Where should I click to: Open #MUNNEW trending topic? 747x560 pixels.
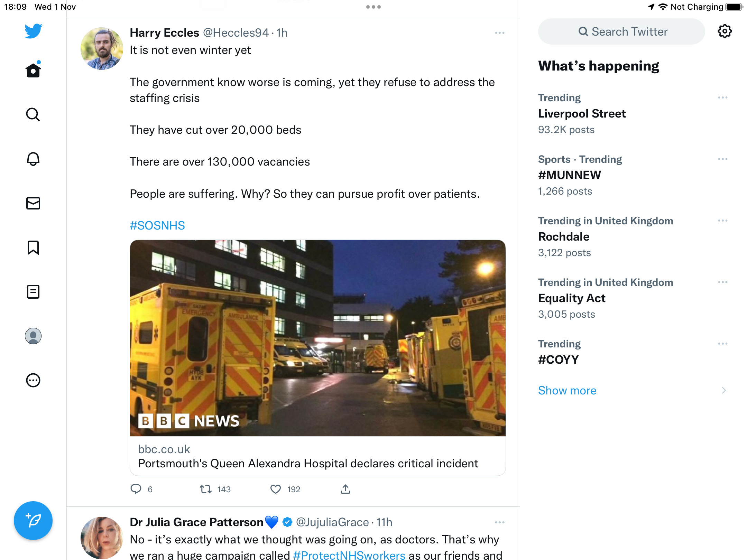[570, 175]
